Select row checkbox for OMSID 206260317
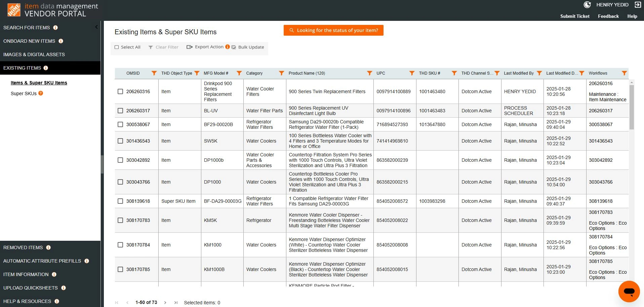Screen dimensions: 644x307 [x=120, y=111]
